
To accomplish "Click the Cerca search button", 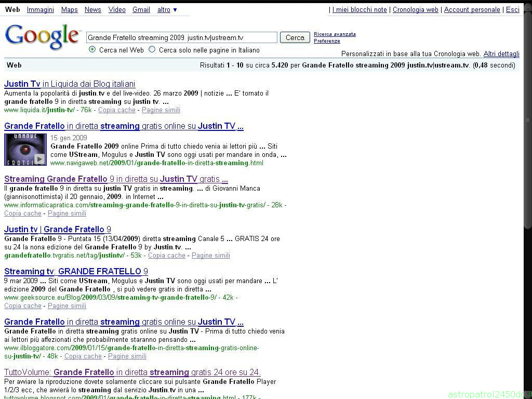I will [x=295, y=37].
